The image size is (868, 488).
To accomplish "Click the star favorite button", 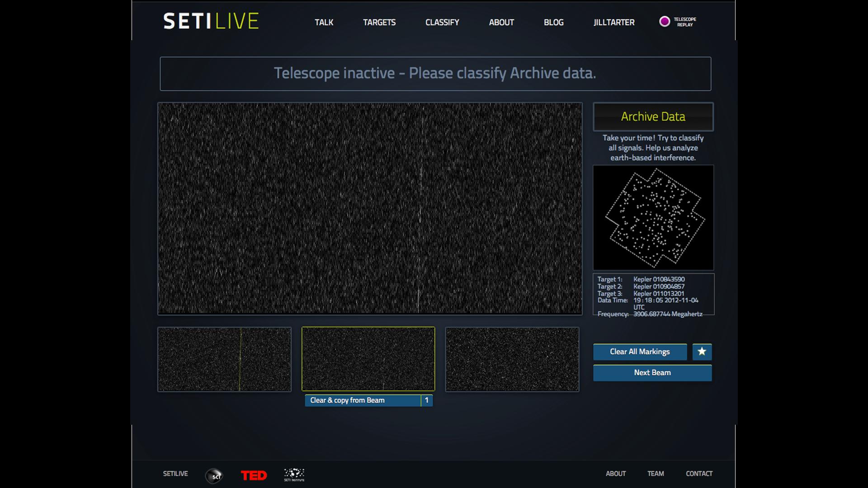I will (x=702, y=352).
